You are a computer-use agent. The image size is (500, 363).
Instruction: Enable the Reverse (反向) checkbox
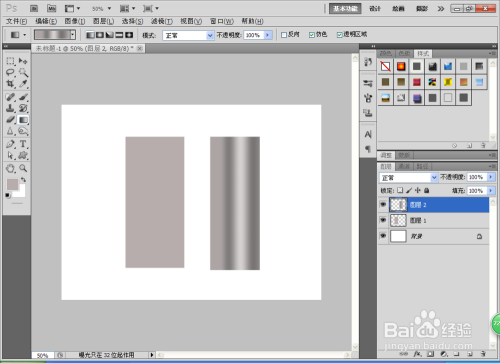click(284, 35)
